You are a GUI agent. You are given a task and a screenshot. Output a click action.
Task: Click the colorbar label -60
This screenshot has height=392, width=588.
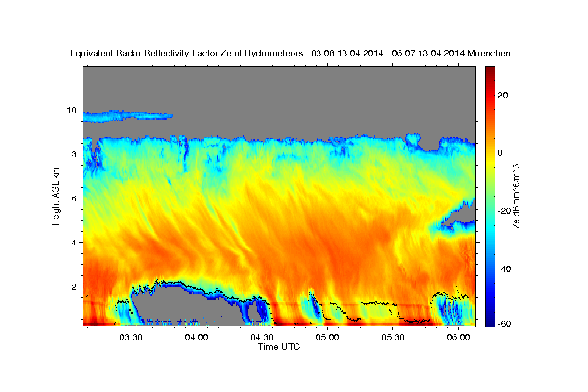click(504, 324)
